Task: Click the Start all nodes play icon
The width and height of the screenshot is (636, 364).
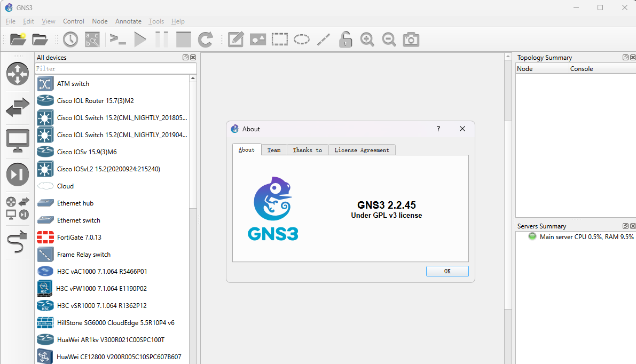Action: coord(140,39)
